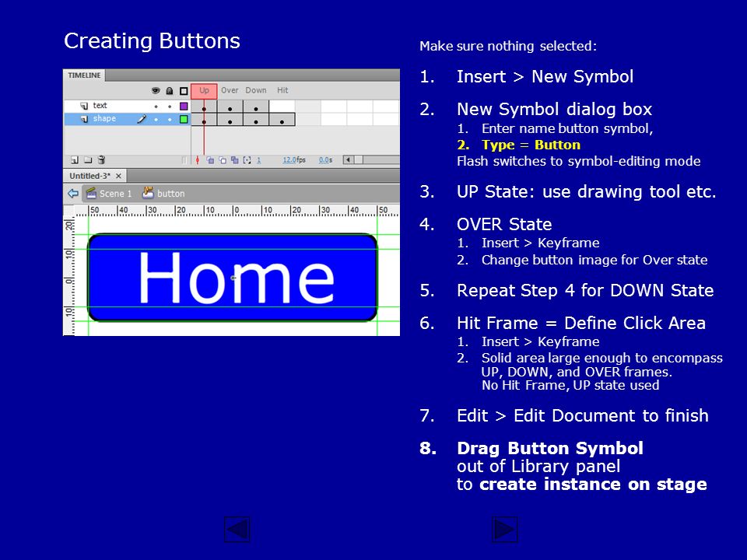Select text layer Down keyframe
This screenshot has height=560, width=747.
(256, 107)
